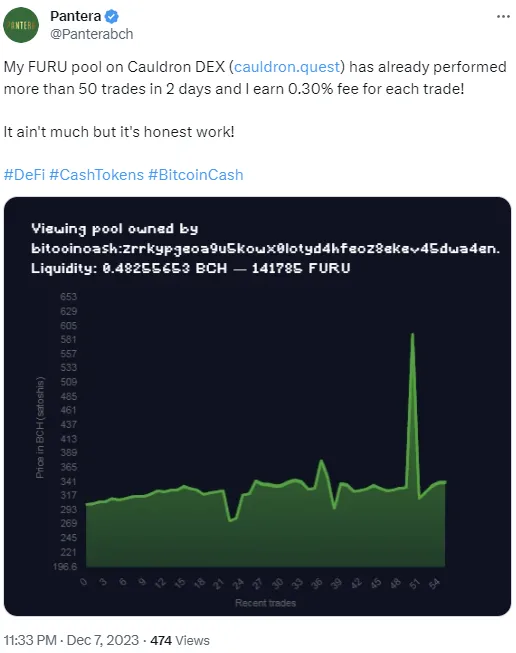Open the Pantera profile avatar

21,25
